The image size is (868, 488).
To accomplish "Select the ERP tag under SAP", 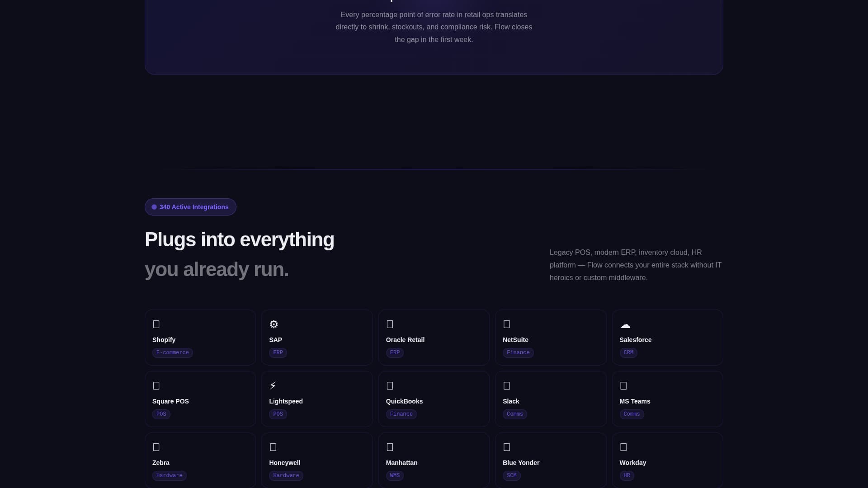I will (x=278, y=353).
